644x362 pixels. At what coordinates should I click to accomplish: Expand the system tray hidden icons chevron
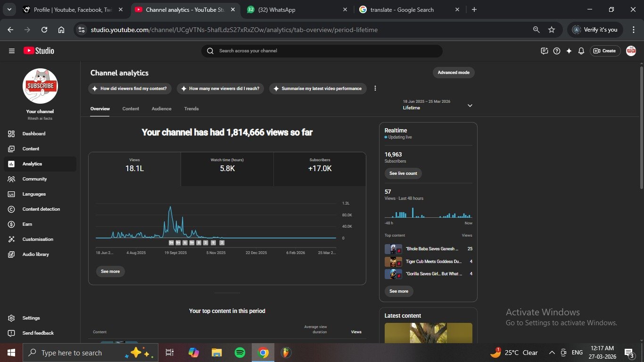[x=552, y=353]
